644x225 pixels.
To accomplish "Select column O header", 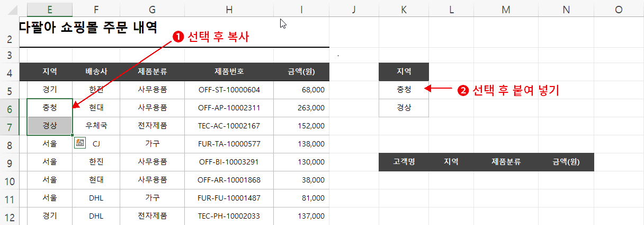I will coord(619,8).
